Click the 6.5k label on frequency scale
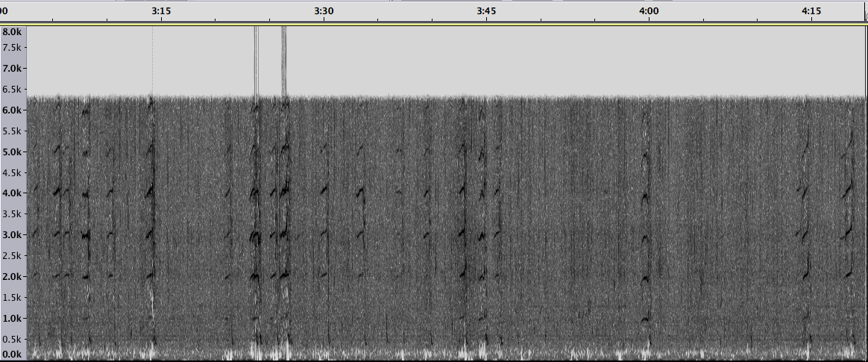868x362 pixels. tap(12, 90)
